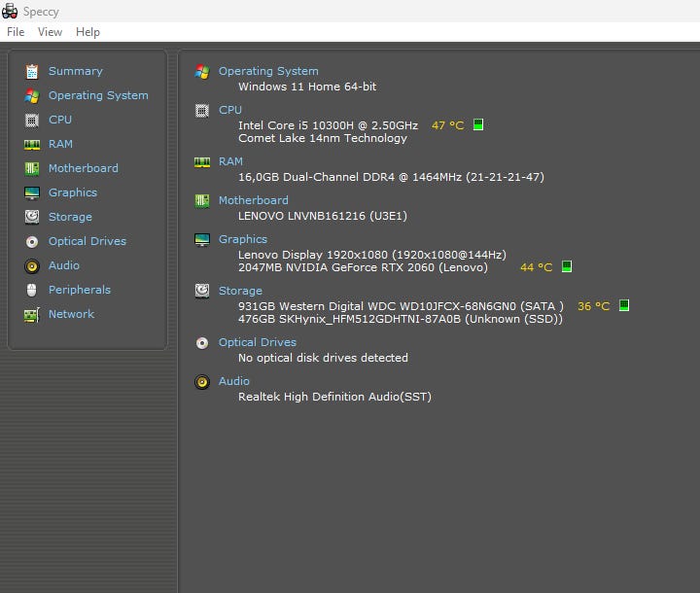This screenshot has width=700, height=593.
Task: Click the green CPU temperature indicator icon
Action: click(x=478, y=124)
